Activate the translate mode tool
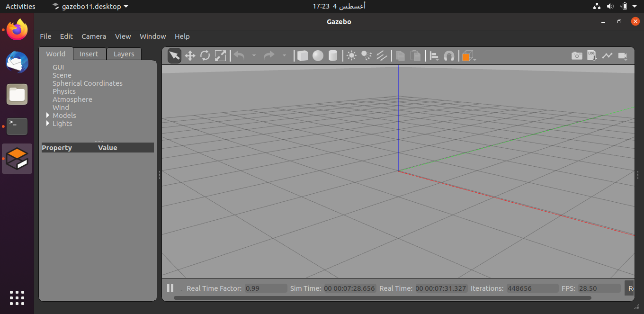644x314 pixels. click(190, 56)
